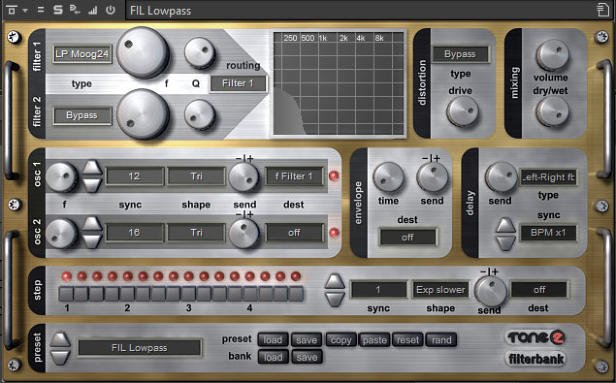Image resolution: width=616 pixels, height=383 pixels.
Task: Open the osc 1 dest f Filter 1 selector
Action: [x=294, y=176]
